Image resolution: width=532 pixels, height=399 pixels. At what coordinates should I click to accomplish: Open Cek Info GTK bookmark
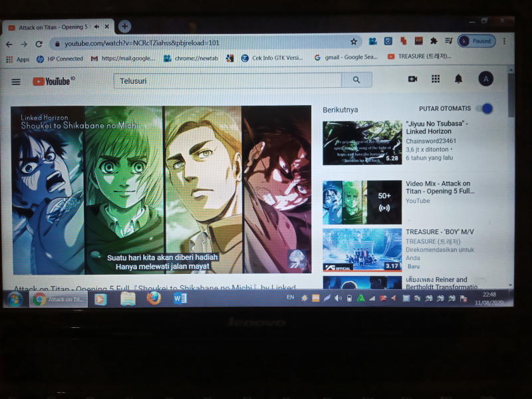pyautogui.click(x=272, y=58)
